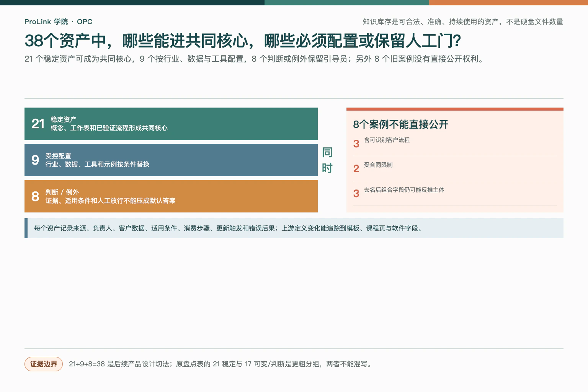Click the green 21 稳定资产 bar
This screenshot has height=392, width=588.
171,124
